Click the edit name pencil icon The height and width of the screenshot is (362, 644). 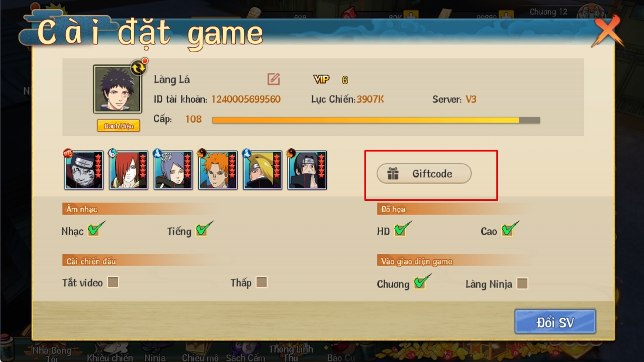(273, 79)
